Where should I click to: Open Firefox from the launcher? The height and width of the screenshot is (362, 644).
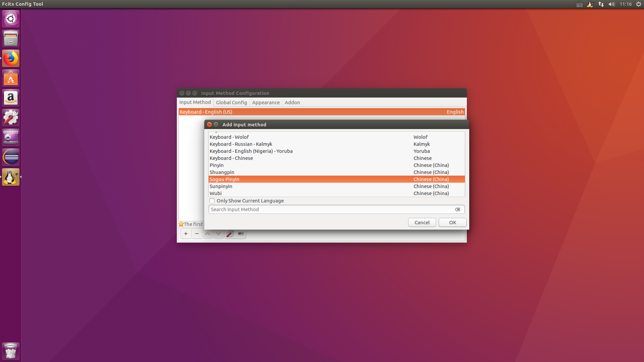tap(11, 58)
